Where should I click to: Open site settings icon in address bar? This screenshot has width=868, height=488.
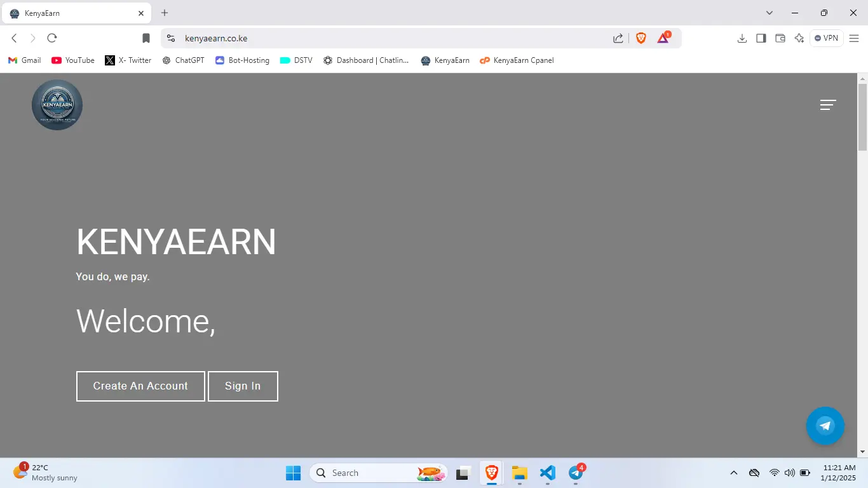tap(170, 38)
